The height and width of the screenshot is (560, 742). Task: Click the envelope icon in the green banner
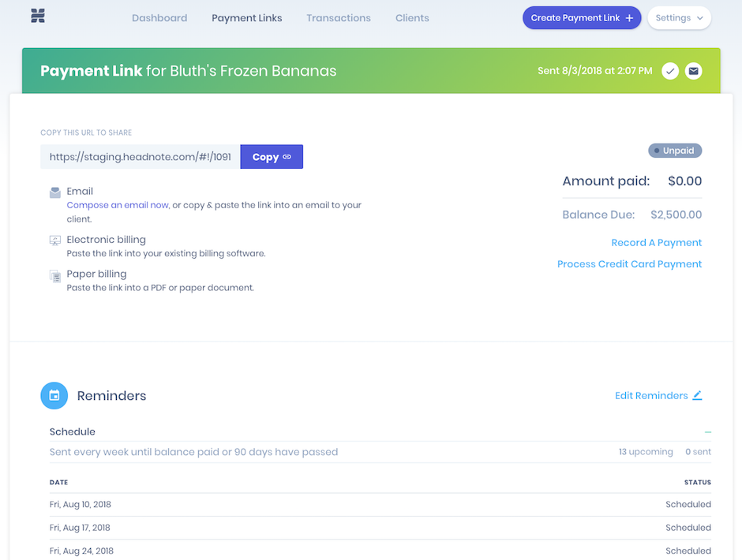click(x=694, y=71)
